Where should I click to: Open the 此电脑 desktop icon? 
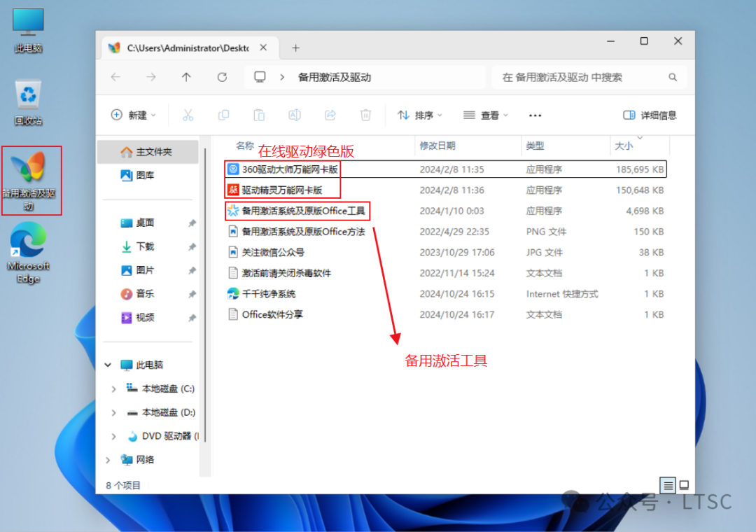pyautogui.click(x=28, y=30)
